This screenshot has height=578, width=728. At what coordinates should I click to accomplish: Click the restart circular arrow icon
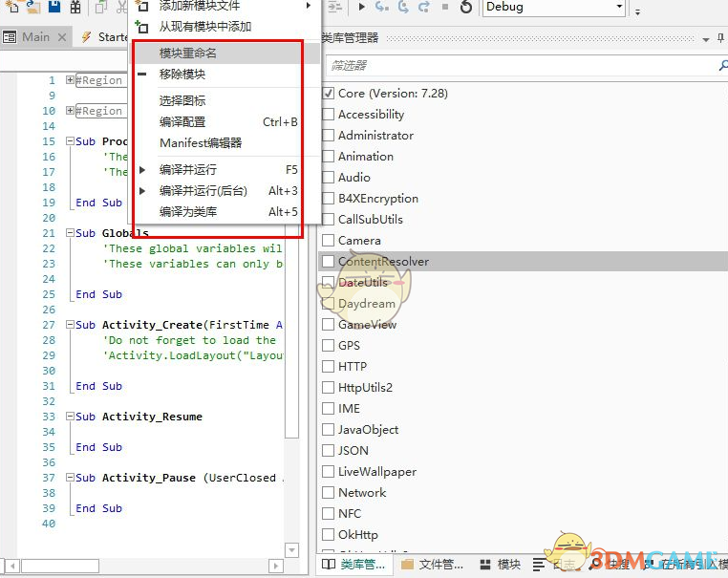[x=466, y=7]
